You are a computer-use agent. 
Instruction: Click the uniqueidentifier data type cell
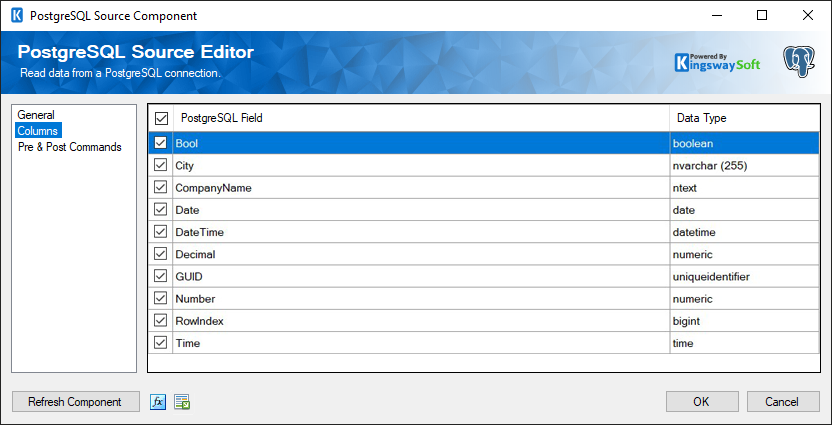tap(745, 276)
